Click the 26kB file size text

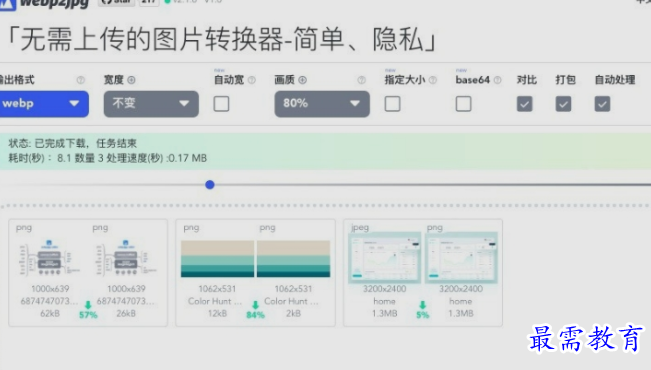pos(126,314)
